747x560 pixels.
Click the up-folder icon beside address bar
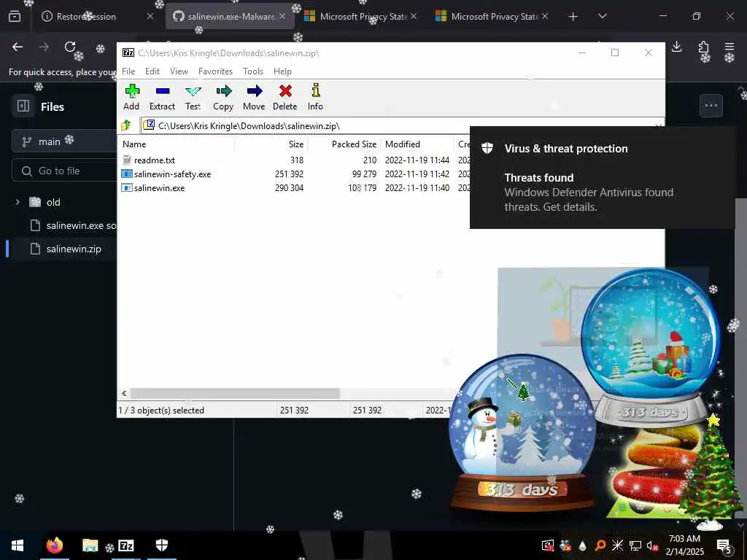pyautogui.click(x=126, y=125)
